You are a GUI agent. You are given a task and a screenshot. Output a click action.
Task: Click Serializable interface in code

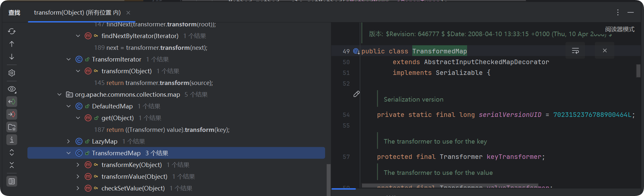click(x=459, y=73)
